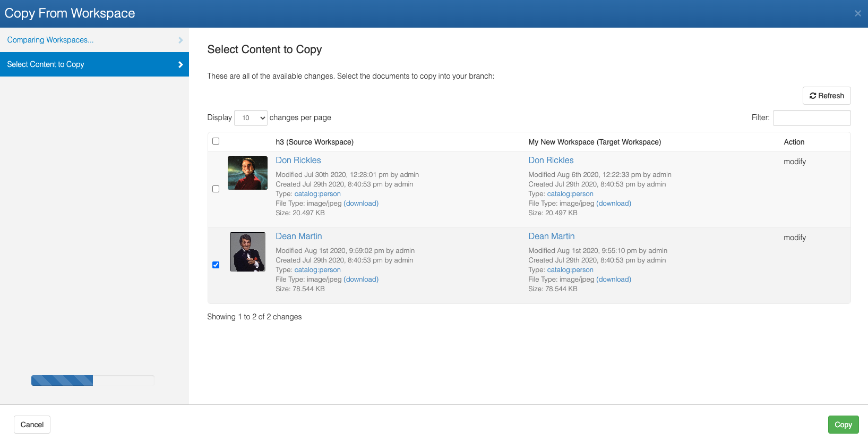Toggle the select-all checkbox in table header
This screenshot has width=868, height=440.
[x=216, y=141]
